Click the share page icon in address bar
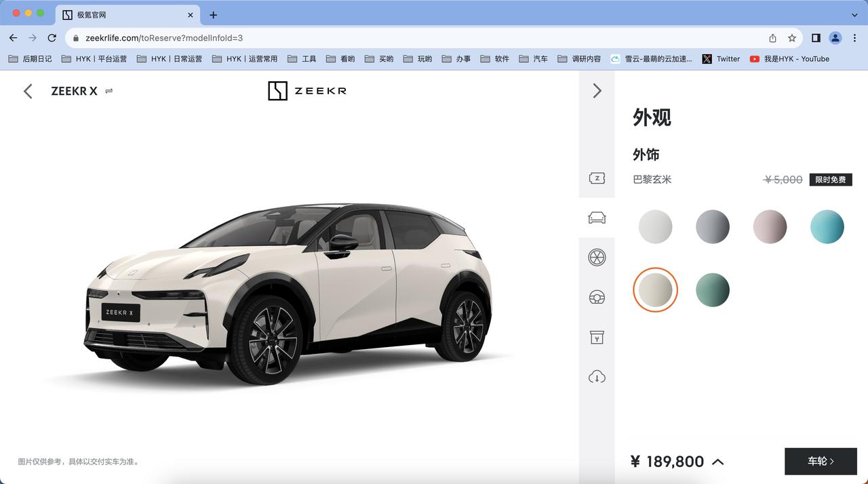The image size is (868, 484). 772,38
